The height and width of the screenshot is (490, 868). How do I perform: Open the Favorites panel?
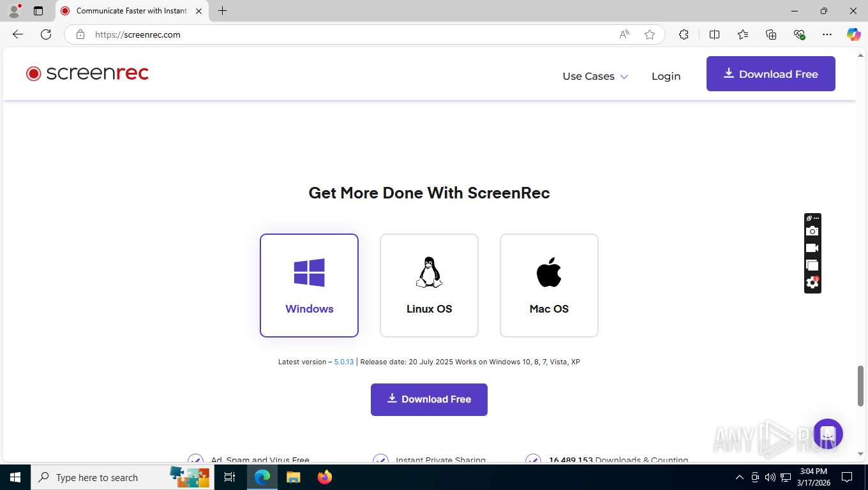[743, 34]
